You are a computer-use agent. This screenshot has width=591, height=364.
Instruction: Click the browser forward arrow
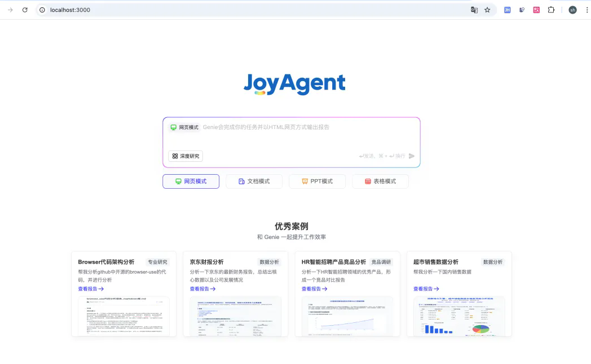click(x=10, y=10)
